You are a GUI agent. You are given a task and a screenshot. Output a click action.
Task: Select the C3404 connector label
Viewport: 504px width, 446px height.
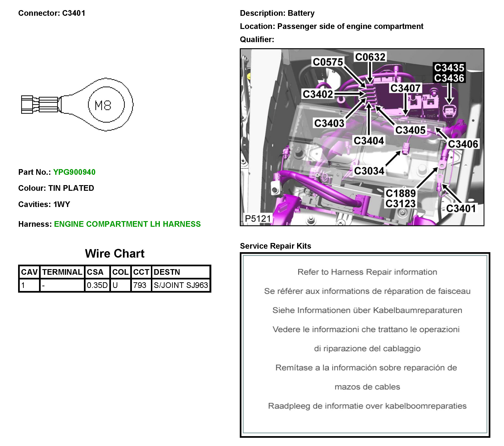click(369, 141)
